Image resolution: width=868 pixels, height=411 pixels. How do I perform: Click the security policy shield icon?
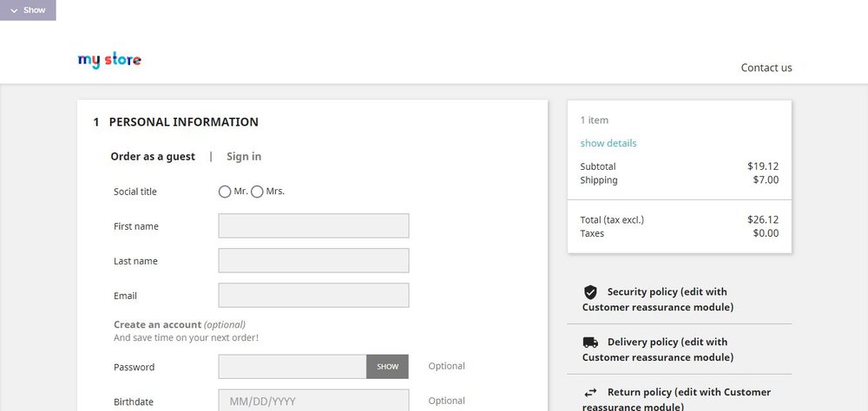[590, 292]
